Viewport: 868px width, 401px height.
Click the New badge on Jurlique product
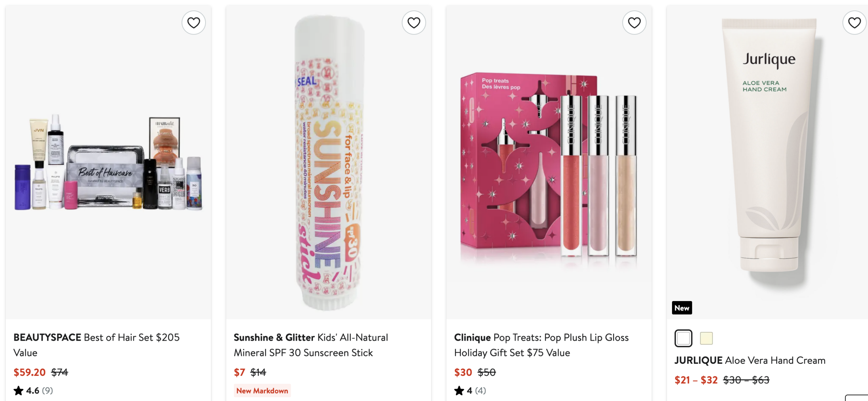click(682, 308)
